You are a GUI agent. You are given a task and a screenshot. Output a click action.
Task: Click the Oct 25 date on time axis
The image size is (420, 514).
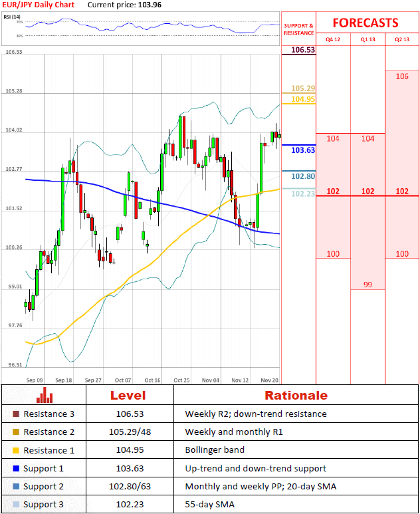pos(181,380)
